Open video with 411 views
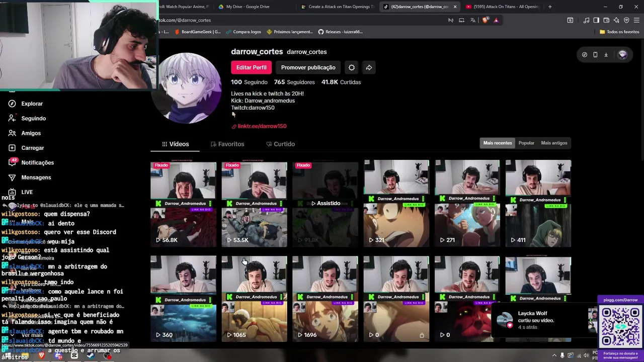644x362 pixels. (x=538, y=204)
